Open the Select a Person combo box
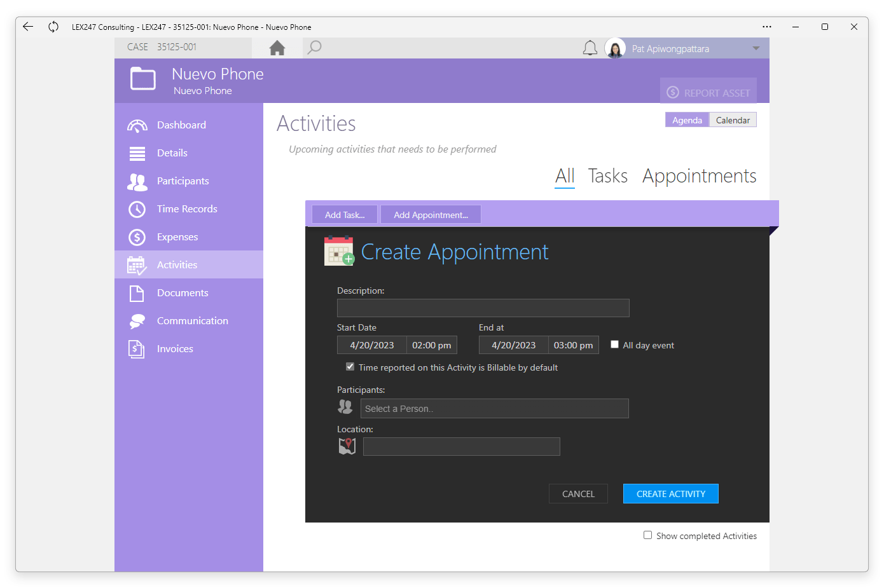Viewport: 884px width, 588px height. coord(494,409)
